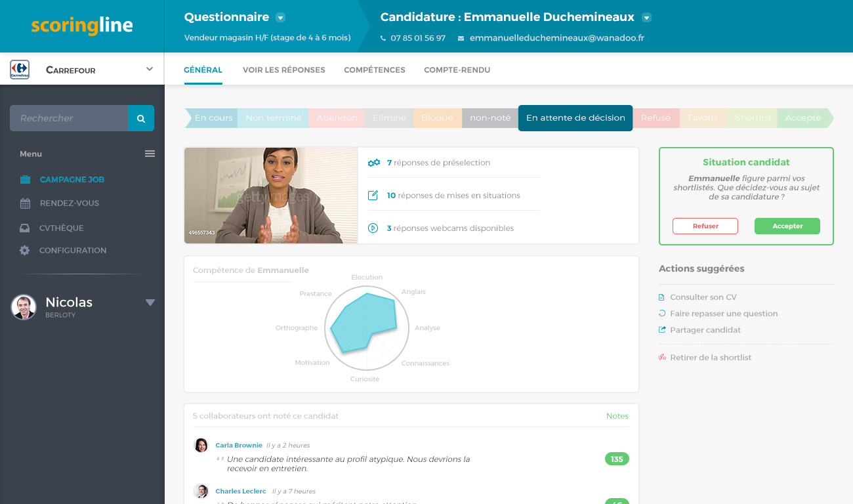Viewport: 853px width, 504px height.
Task: Click the phone icon beside 07 85 01 56 97
Action: click(x=384, y=38)
